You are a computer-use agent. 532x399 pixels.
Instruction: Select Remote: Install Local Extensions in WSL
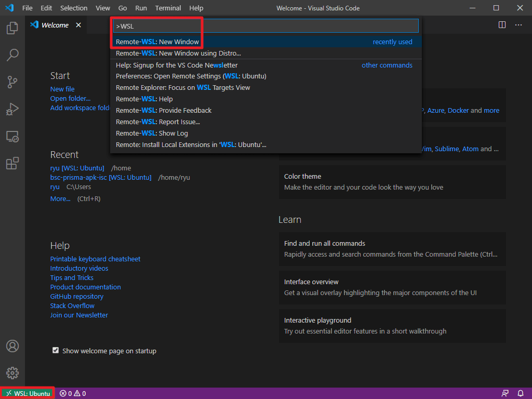click(266, 145)
